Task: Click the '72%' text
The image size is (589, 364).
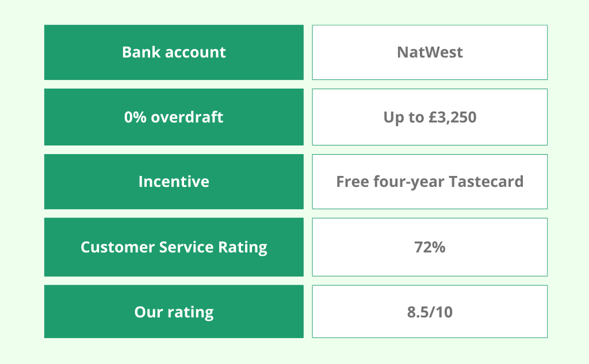Action: (x=430, y=247)
